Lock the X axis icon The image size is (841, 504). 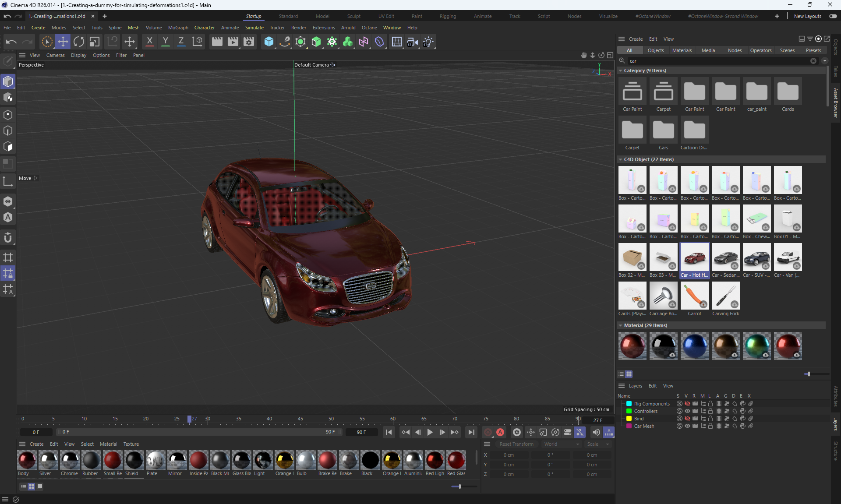click(149, 42)
